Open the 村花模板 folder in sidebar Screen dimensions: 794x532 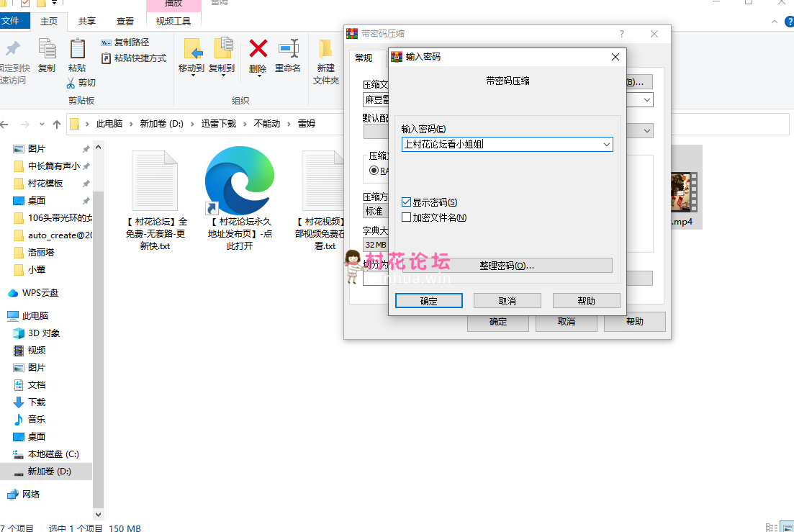[x=45, y=184]
